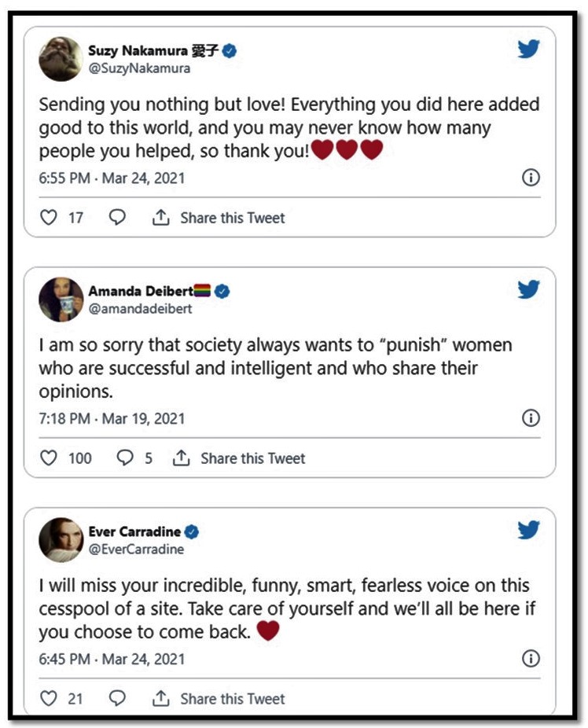The width and height of the screenshot is (588, 728).
Task: Open the @SuzyNakamura handle link
Action: tap(139, 68)
